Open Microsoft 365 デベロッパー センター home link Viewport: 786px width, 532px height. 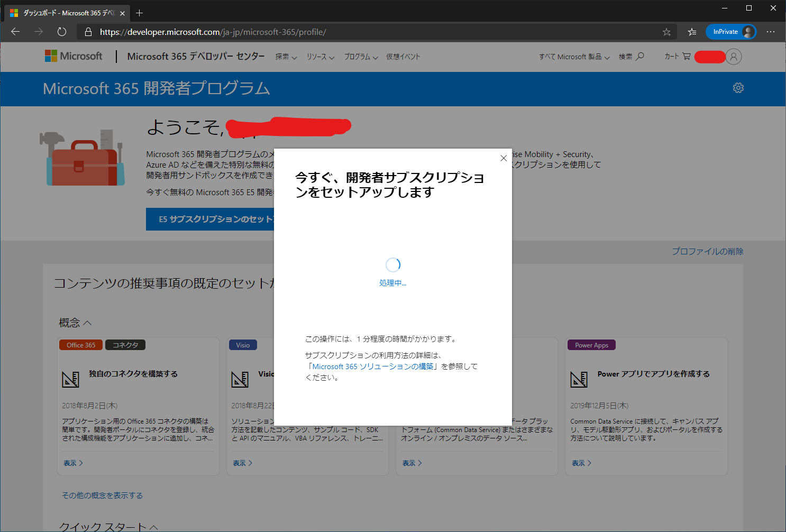click(x=196, y=56)
